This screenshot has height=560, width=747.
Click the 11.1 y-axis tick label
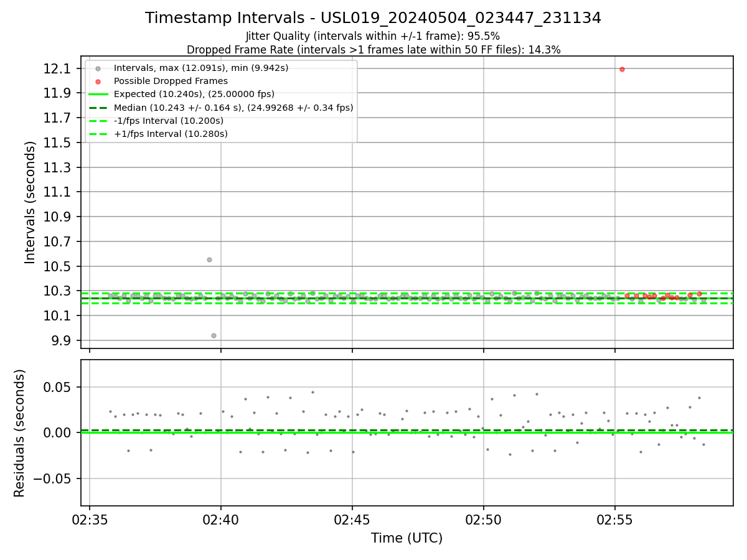click(58, 192)
